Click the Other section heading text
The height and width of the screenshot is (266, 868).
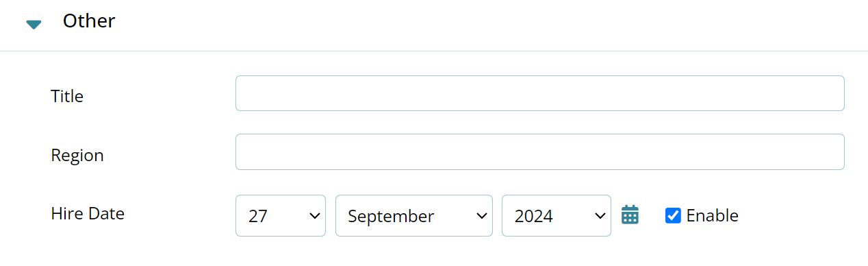point(89,21)
